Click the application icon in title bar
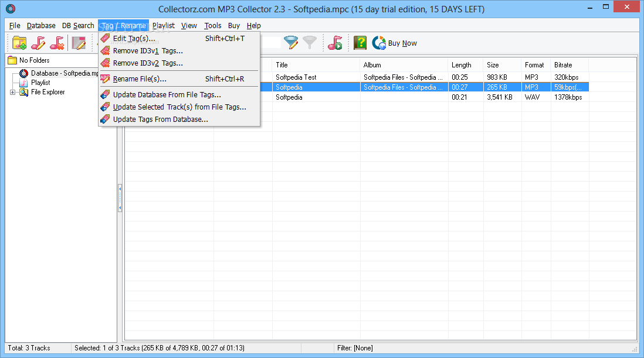 coord(11,8)
